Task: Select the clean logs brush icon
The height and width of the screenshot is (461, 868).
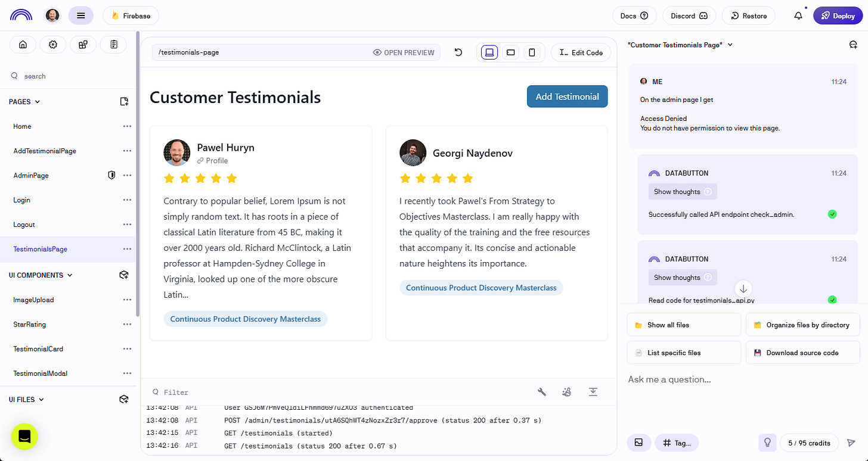Action: pos(566,392)
